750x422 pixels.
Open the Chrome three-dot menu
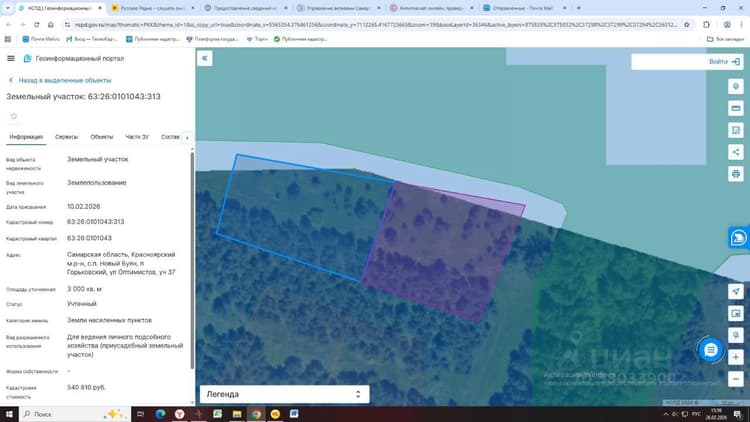(741, 24)
